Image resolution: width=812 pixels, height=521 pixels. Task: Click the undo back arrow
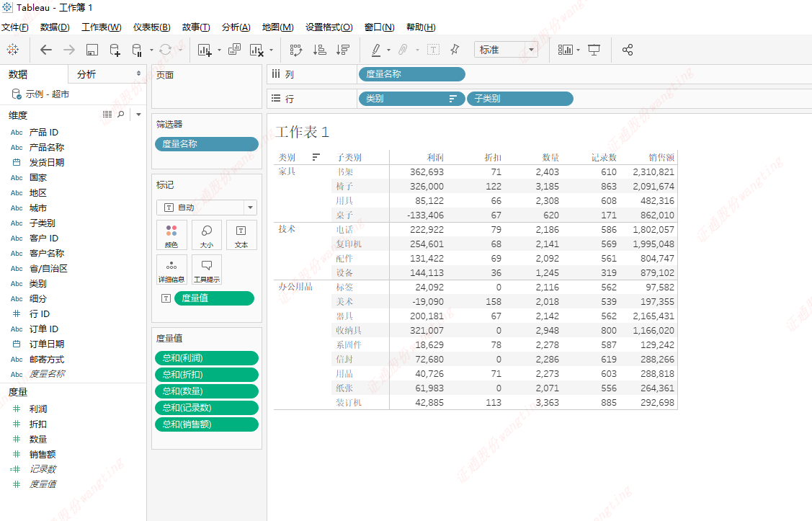click(x=46, y=50)
